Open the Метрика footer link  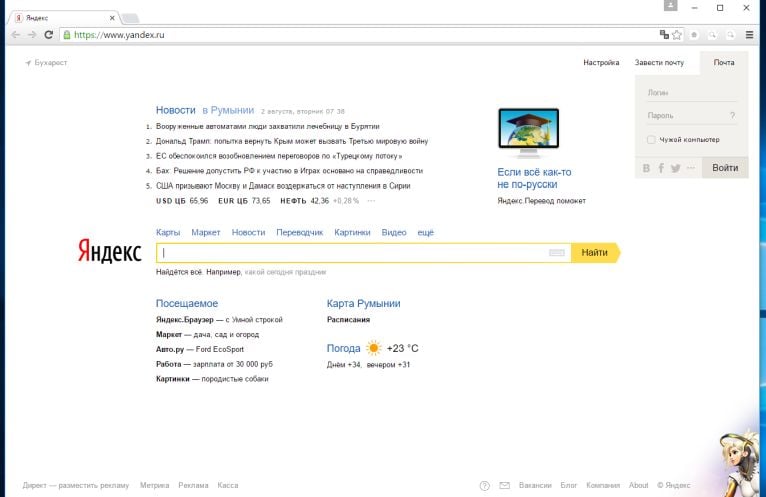154,485
